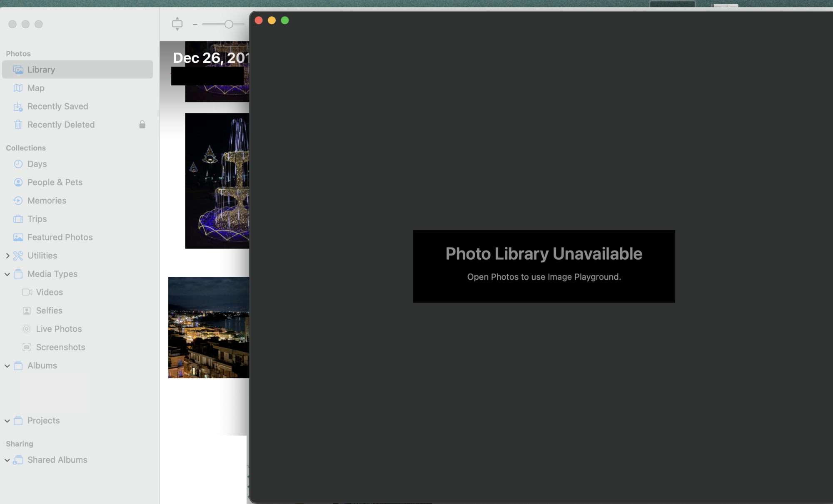This screenshot has width=833, height=504.
Task: Collapse the Projects section chevron
Action: pos(7,421)
